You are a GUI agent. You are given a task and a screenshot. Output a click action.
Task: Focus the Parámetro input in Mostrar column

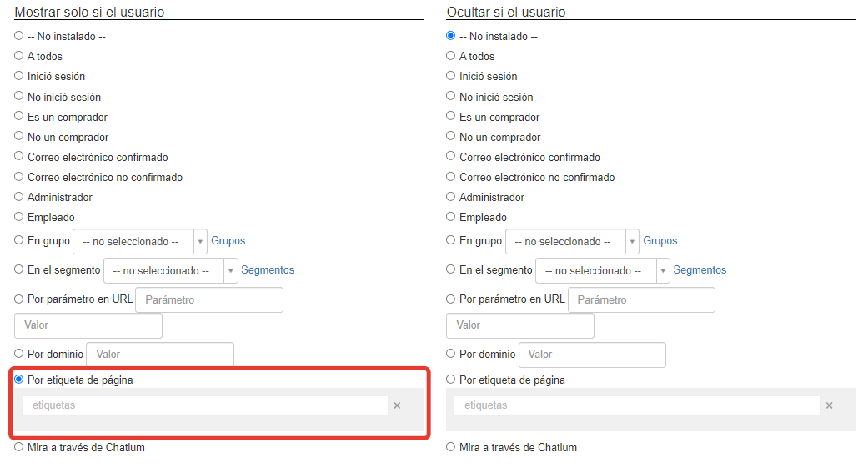coord(209,299)
